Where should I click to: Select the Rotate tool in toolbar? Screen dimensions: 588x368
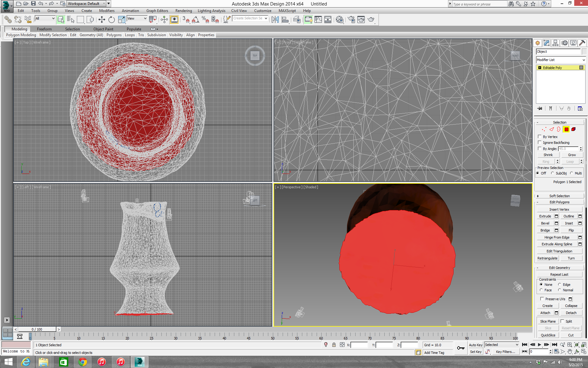pos(111,20)
